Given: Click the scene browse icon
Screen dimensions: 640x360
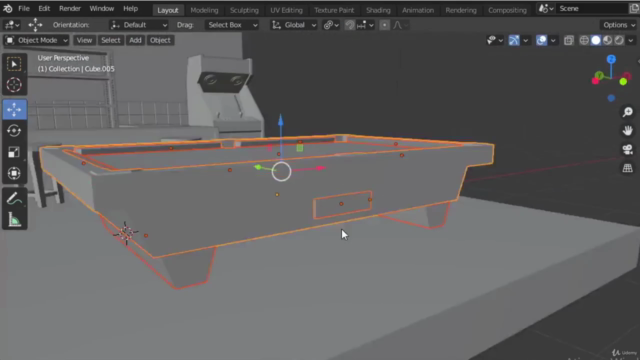Looking at the screenshot, I should pyautogui.click(x=546, y=9).
